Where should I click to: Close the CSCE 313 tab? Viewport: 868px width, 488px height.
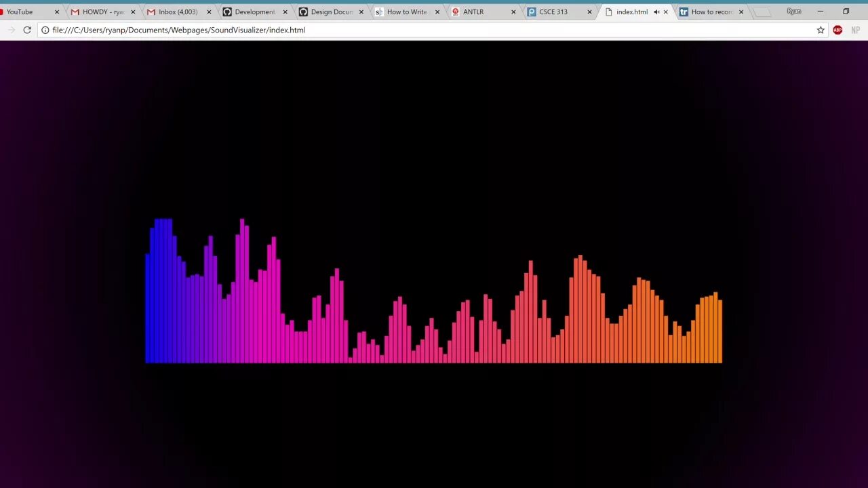tap(589, 12)
